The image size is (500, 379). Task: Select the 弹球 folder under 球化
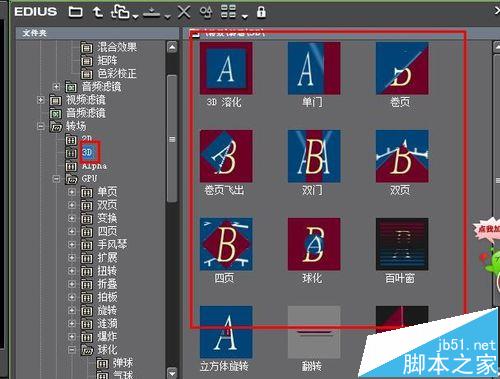tap(123, 363)
